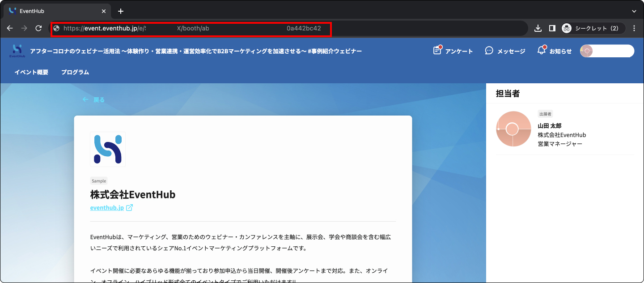Switch to the イベント概要 tab

[31, 72]
